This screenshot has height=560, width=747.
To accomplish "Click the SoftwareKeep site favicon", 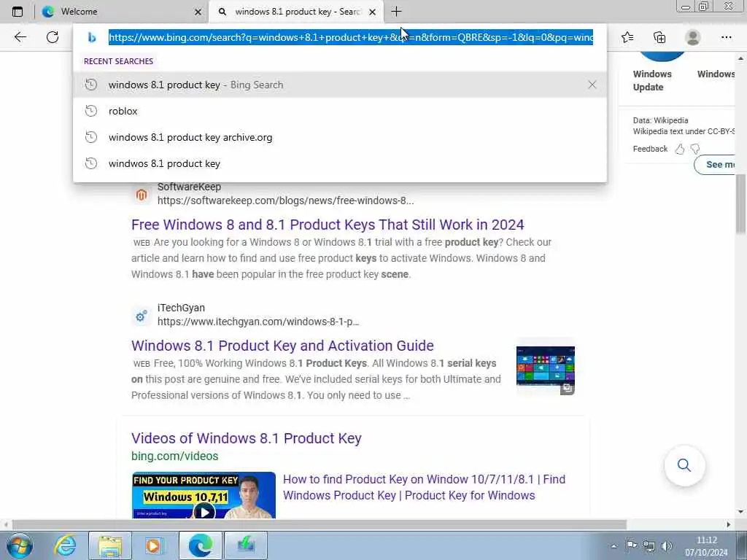I will pos(141,194).
